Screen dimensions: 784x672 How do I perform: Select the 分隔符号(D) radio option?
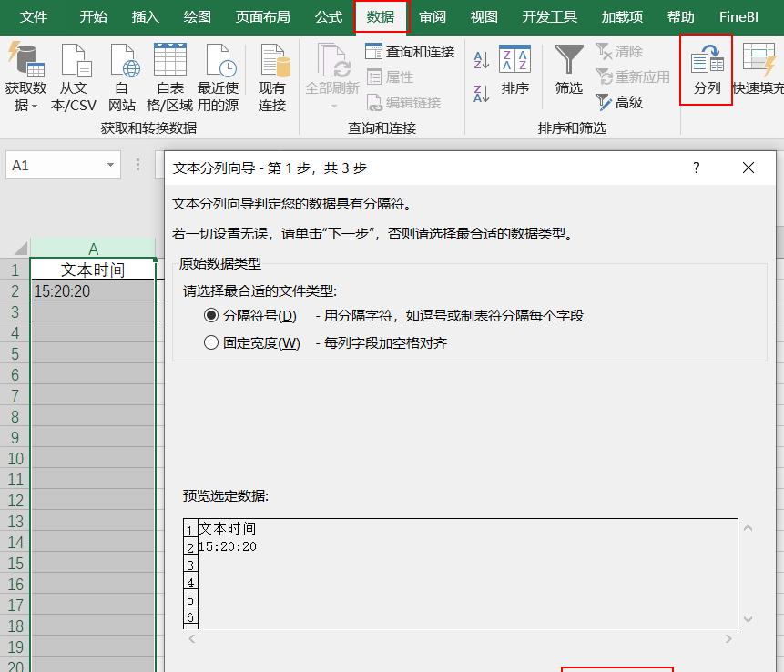[211, 315]
